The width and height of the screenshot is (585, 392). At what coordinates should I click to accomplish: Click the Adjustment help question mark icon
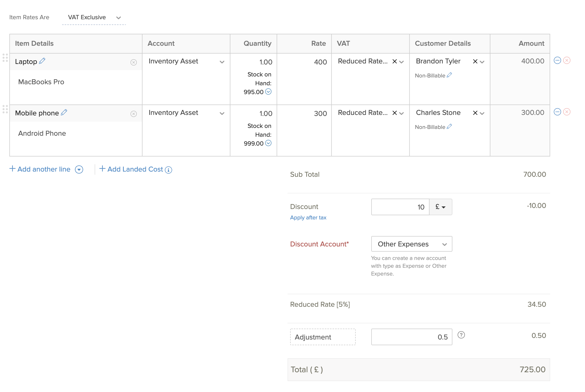click(x=461, y=335)
